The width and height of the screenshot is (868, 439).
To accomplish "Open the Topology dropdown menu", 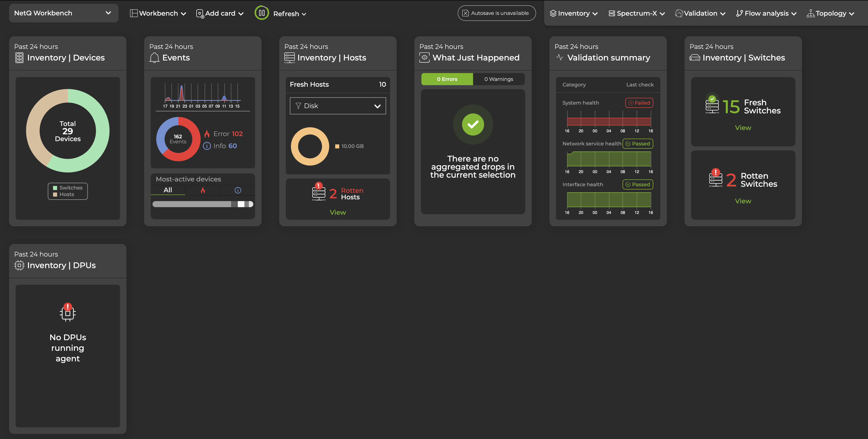I will pos(831,13).
